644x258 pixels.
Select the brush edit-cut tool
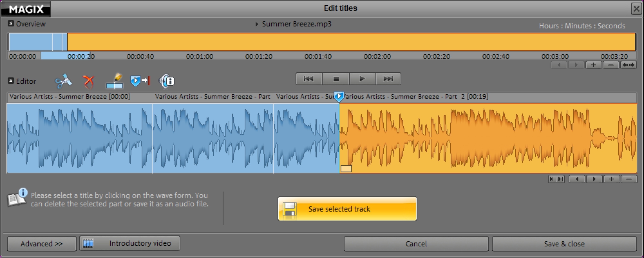pos(115,81)
